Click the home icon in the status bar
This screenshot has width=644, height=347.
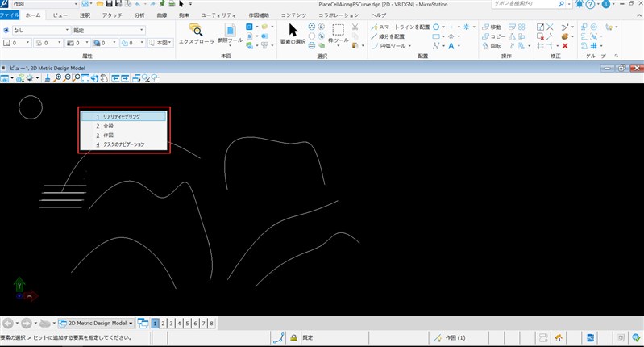tap(559, 337)
